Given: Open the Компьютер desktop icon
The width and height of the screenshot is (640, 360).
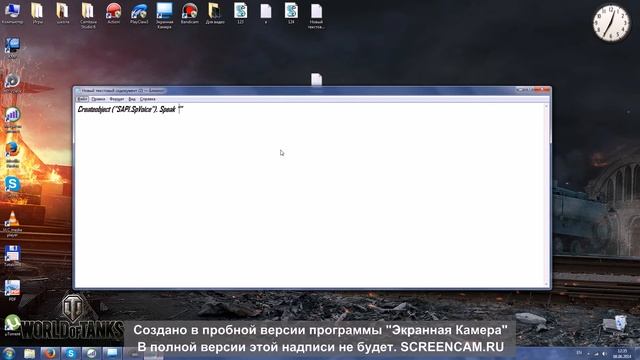Looking at the screenshot, I should pos(12,13).
